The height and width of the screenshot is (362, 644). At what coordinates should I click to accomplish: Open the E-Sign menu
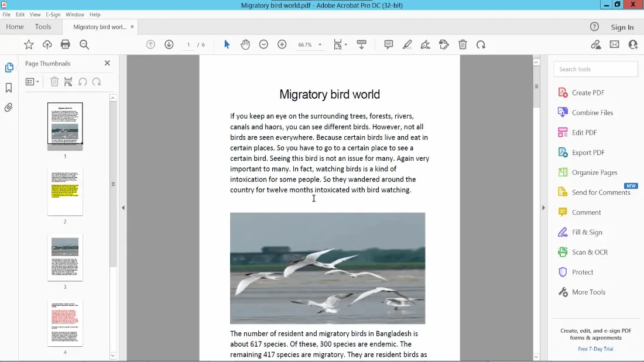52,14
